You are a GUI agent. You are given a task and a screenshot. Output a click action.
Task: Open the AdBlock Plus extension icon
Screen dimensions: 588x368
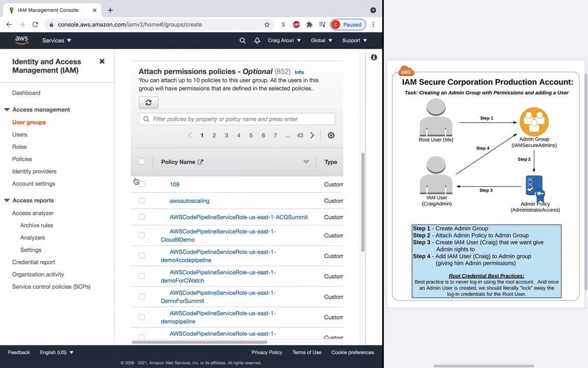(296, 25)
